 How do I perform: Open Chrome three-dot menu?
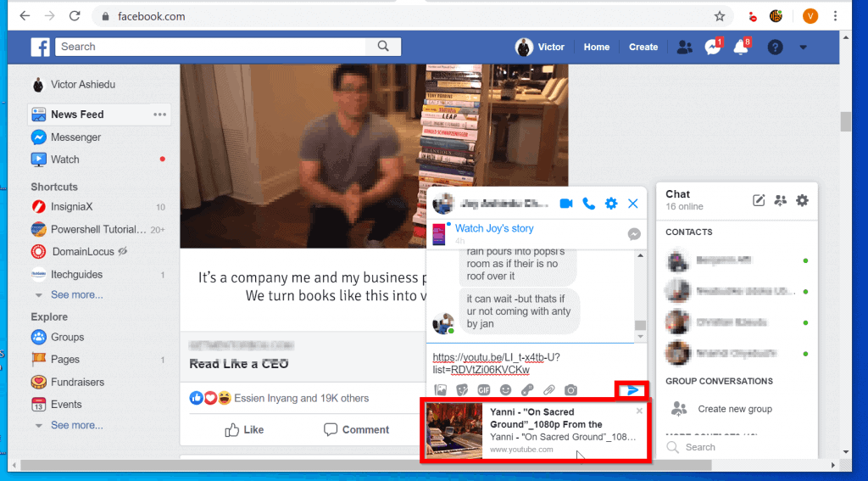click(x=835, y=16)
